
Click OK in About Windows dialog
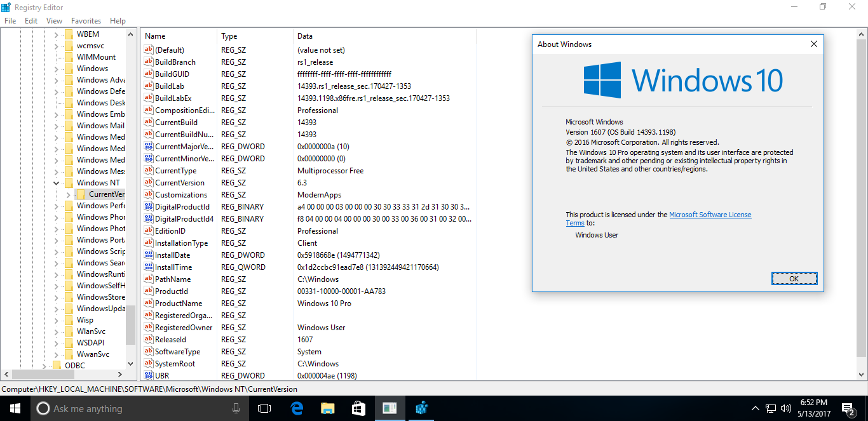coord(794,279)
